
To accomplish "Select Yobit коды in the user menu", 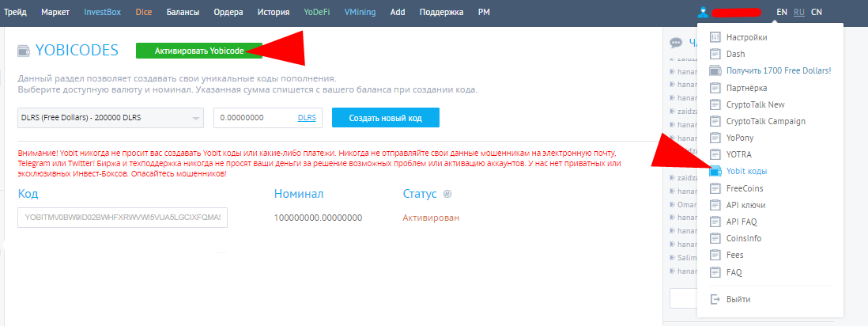I will tap(747, 172).
